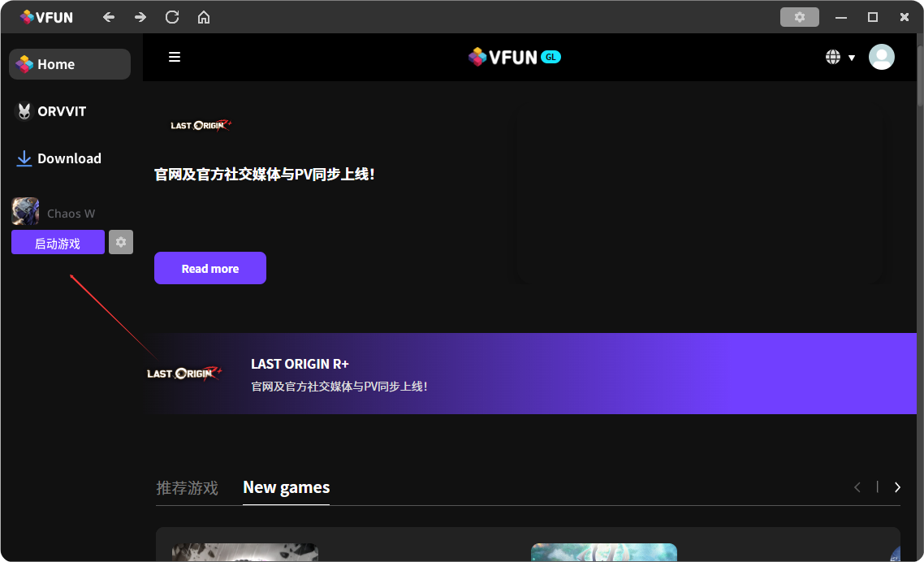Show next games with right chevron

[897, 487]
